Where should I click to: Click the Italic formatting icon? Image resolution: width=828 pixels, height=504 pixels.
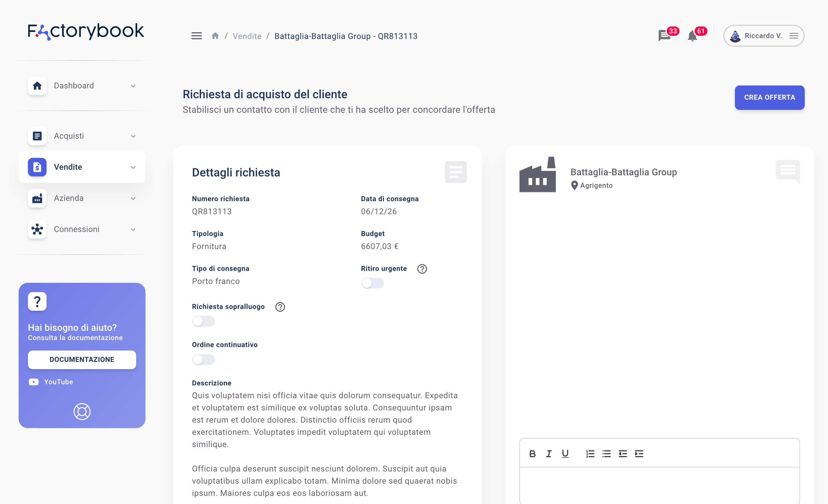tap(549, 454)
